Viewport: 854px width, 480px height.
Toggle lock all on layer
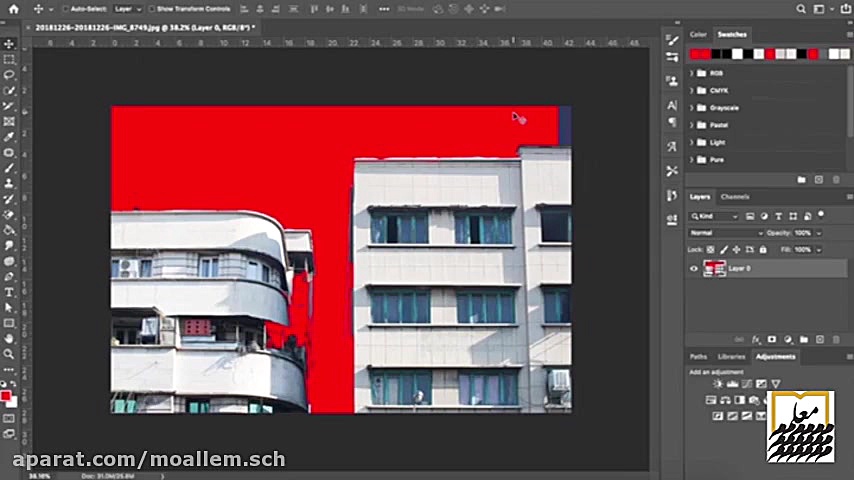[763, 250]
